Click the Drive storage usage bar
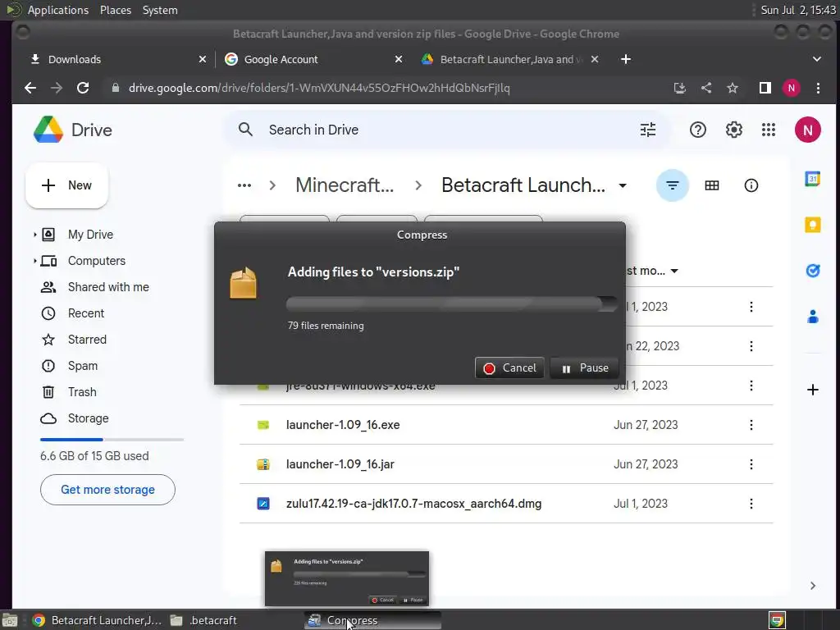Viewport: 840px width, 630px height. (x=112, y=440)
